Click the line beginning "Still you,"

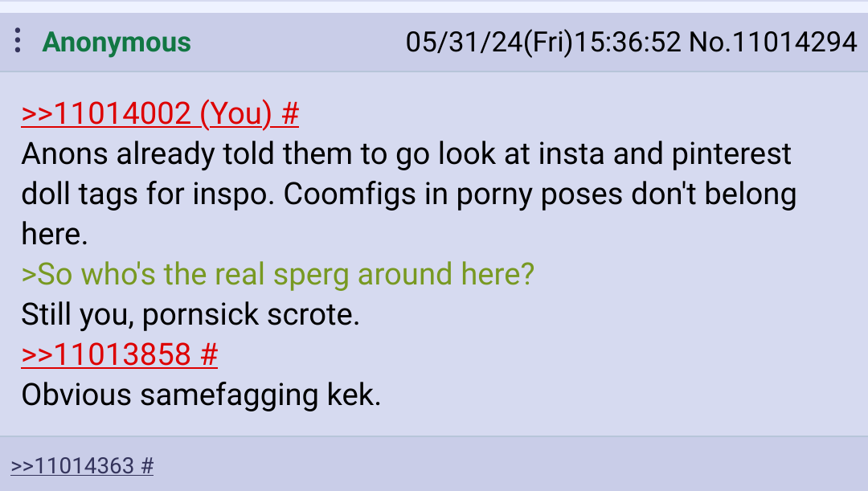pos(190,314)
